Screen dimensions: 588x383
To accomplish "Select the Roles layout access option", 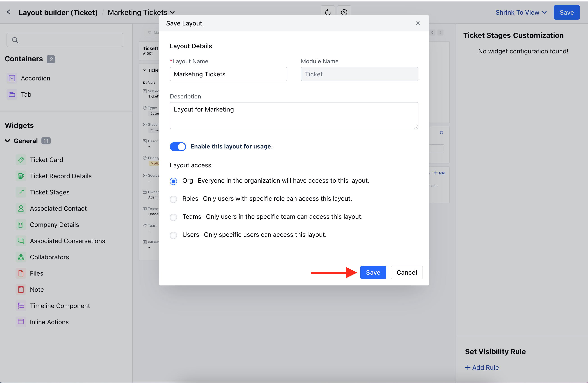I will point(173,199).
